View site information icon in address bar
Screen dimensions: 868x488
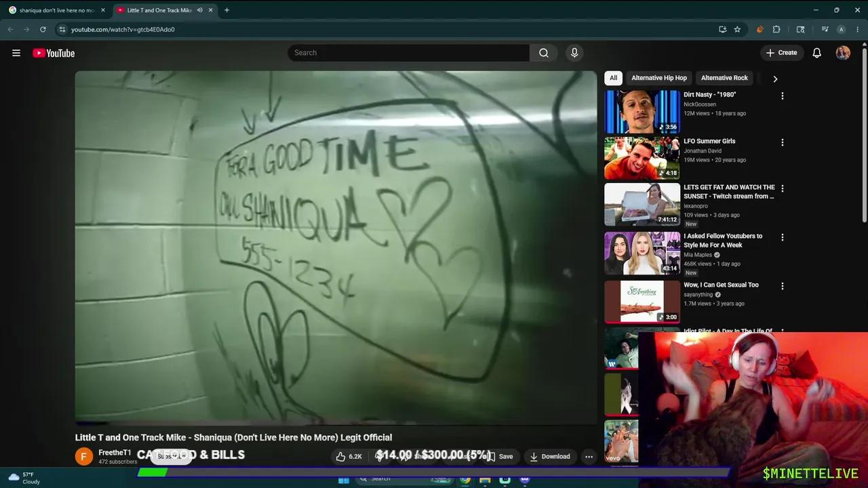62,29
